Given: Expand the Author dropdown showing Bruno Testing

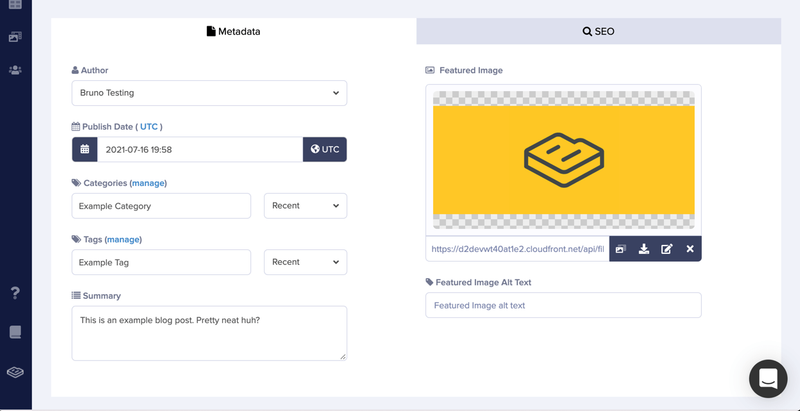Looking at the screenshot, I should pyautogui.click(x=209, y=93).
